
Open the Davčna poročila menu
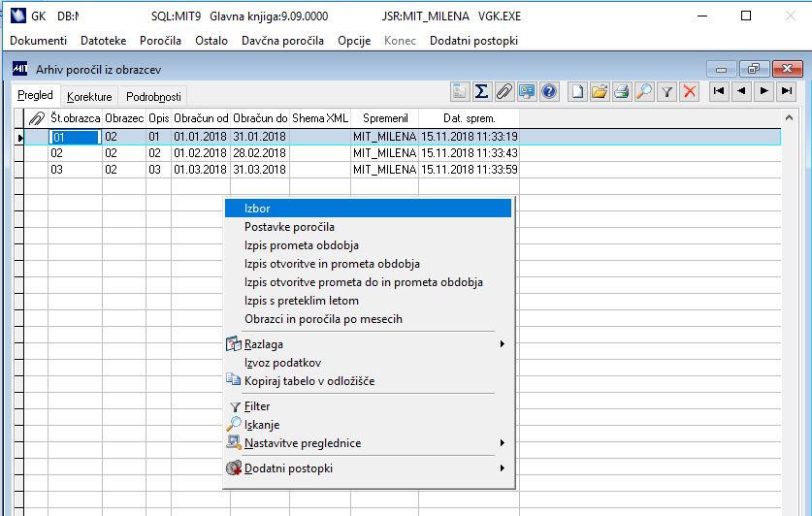click(x=282, y=41)
